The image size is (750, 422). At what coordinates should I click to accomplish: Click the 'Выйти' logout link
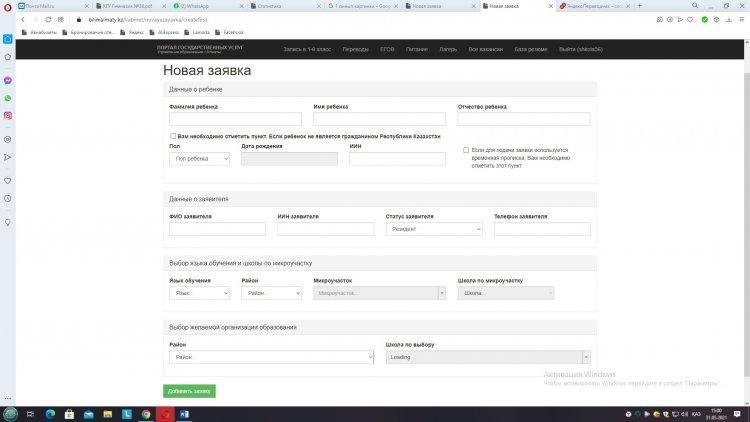pyautogui.click(x=581, y=49)
